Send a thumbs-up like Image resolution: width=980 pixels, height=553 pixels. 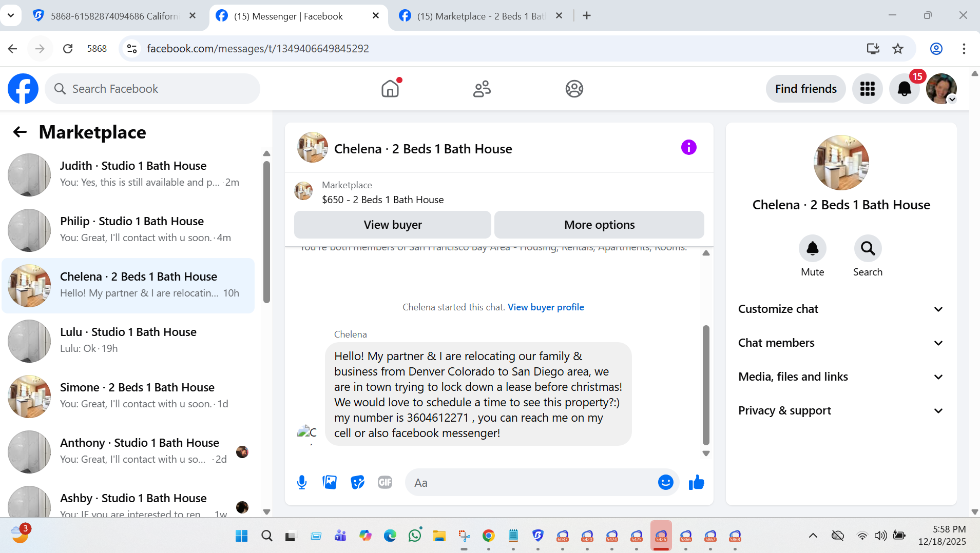(697, 482)
